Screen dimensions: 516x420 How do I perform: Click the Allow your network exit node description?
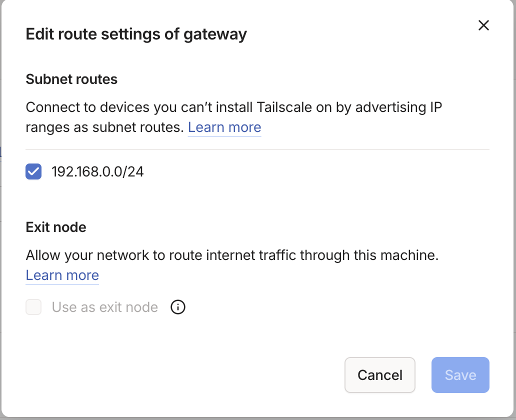232,255
